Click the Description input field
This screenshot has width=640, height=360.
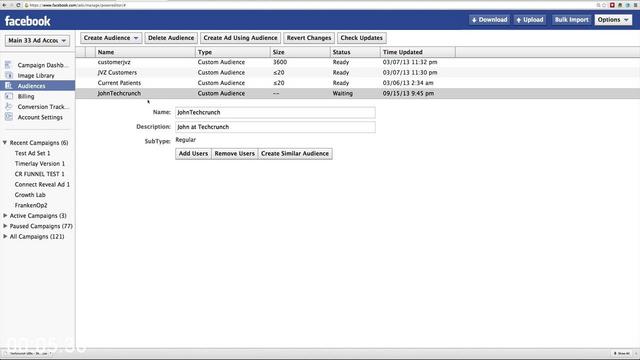[x=275, y=127]
